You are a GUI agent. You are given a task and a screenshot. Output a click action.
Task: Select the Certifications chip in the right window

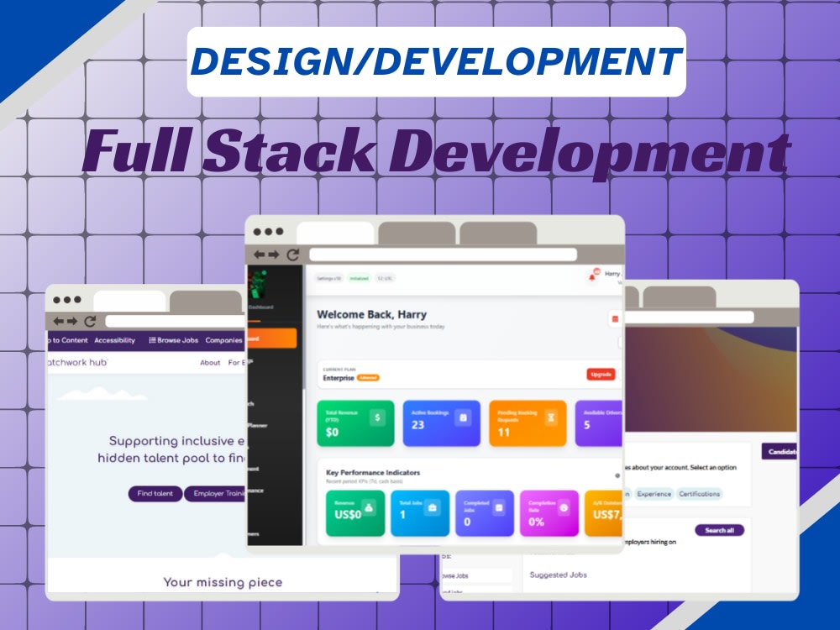(x=699, y=494)
